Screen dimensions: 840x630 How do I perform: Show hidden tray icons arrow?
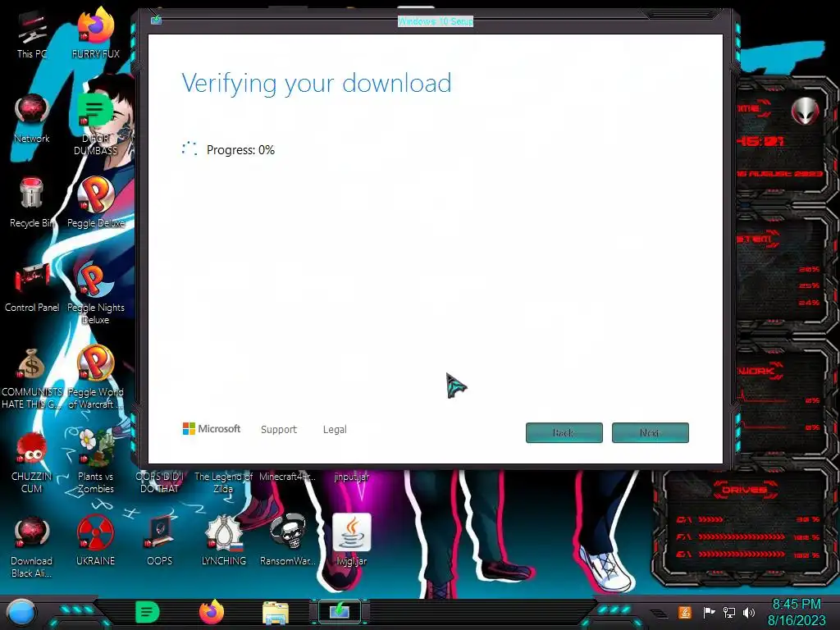coord(660,614)
